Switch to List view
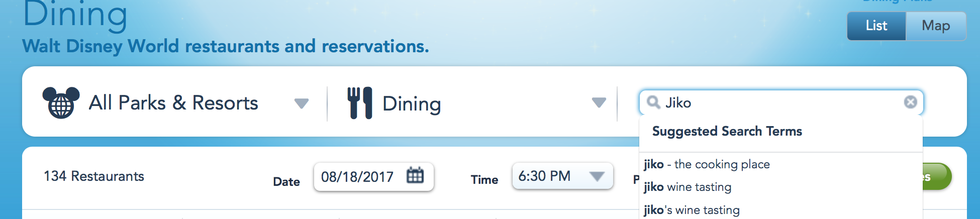The height and width of the screenshot is (219, 980). point(876,26)
